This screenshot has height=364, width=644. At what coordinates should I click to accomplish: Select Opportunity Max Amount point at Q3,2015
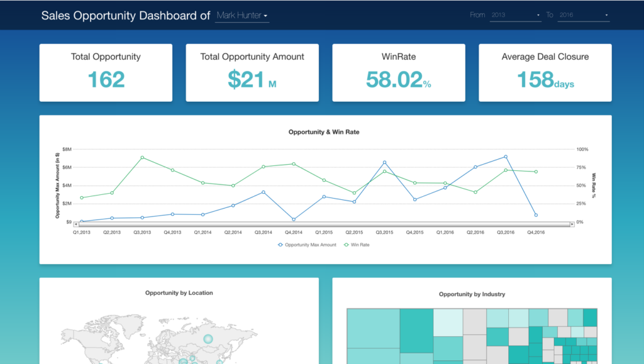(384, 162)
